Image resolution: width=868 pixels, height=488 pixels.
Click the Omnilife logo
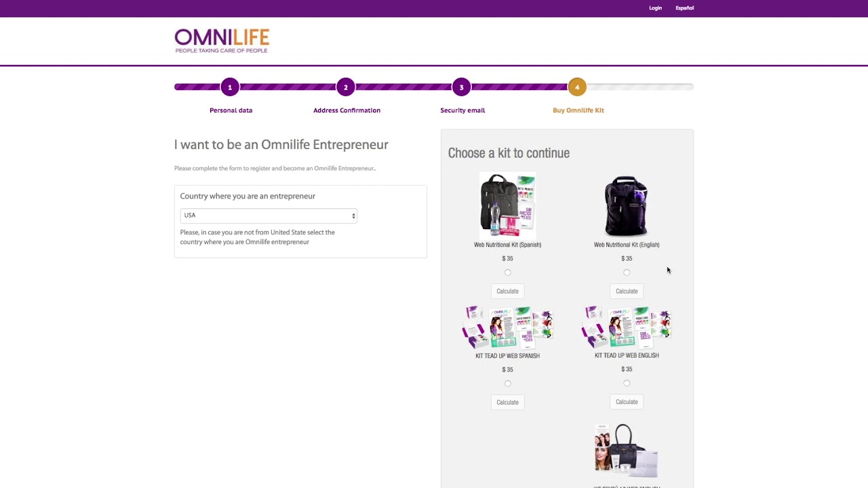[222, 41]
